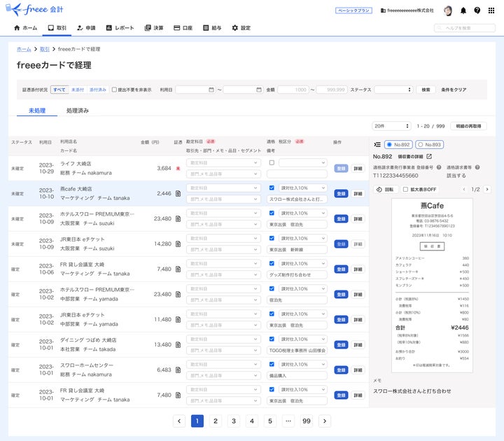This screenshot has width=504, height=441.
Task: Click the 明細の再取得 button
Action: coord(468,126)
